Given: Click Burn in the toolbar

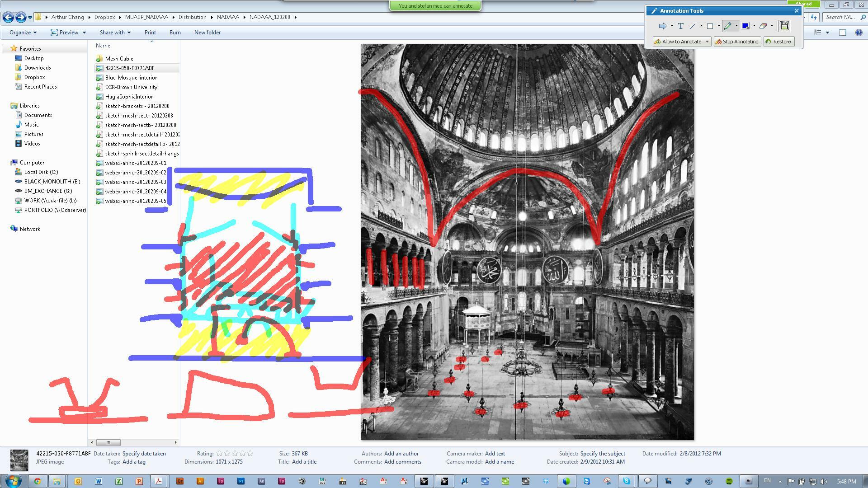Looking at the screenshot, I should click(175, 33).
